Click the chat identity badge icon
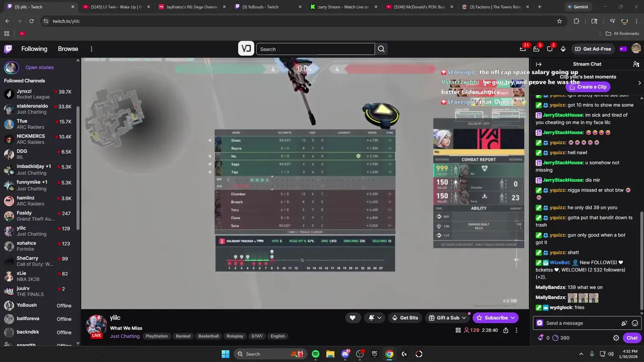The width and height of the screenshot is (644, 362). tap(540, 323)
